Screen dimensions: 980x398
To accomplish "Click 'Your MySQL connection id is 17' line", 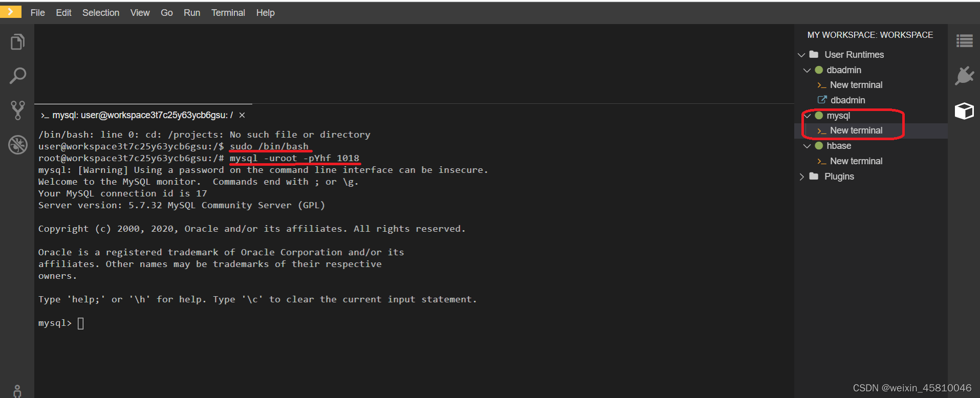I will [123, 193].
